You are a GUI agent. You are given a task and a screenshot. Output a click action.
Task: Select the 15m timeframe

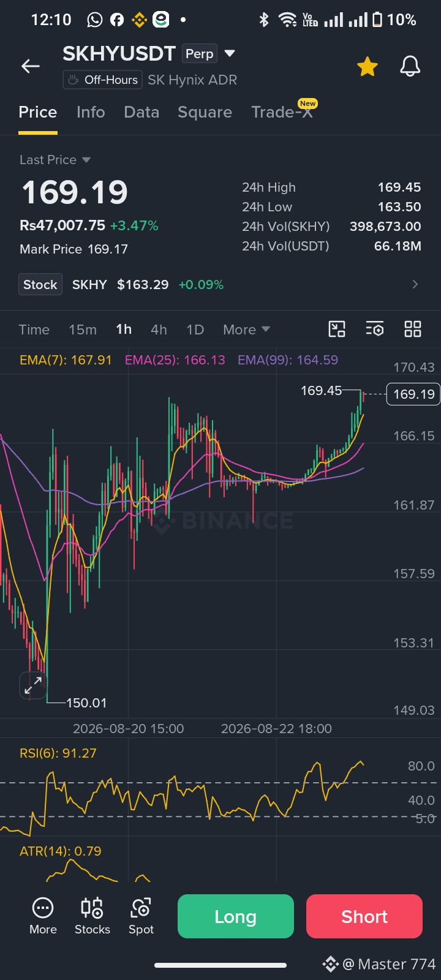pyautogui.click(x=83, y=330)
